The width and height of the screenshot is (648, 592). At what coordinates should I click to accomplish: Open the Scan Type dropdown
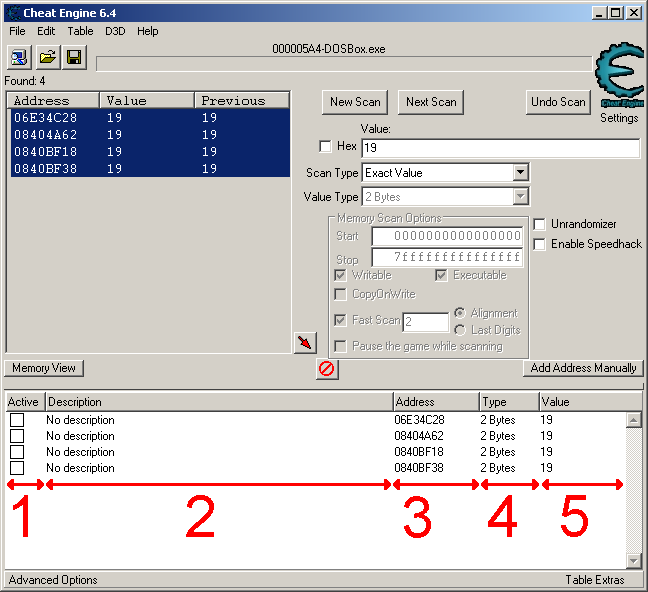click(x=520, y=173)
